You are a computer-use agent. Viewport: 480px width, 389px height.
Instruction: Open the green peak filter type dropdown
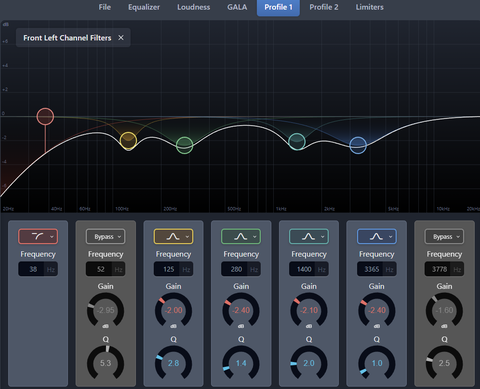tap(241, 236)
